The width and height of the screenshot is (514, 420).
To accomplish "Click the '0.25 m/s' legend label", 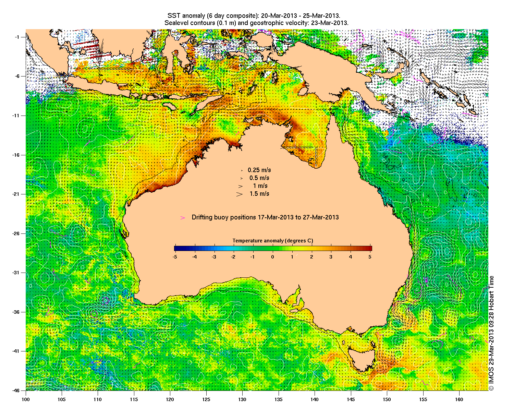I will tap(259, 170).
